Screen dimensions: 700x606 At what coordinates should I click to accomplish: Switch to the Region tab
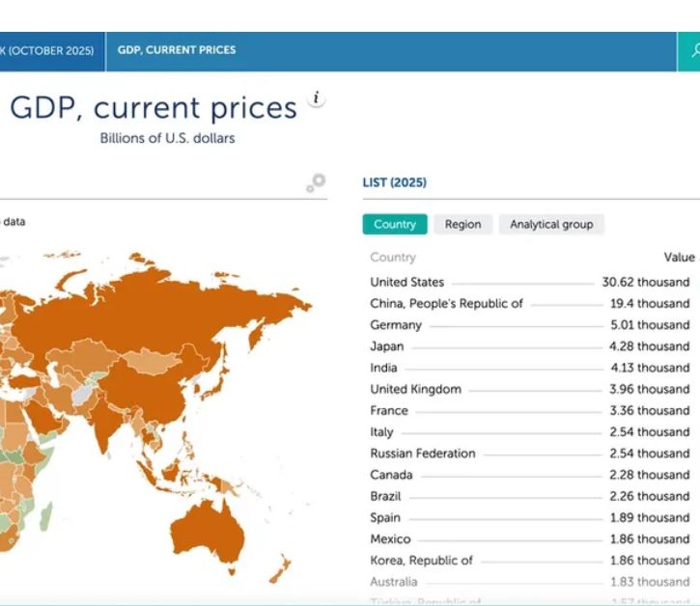[x=462, y=224]
